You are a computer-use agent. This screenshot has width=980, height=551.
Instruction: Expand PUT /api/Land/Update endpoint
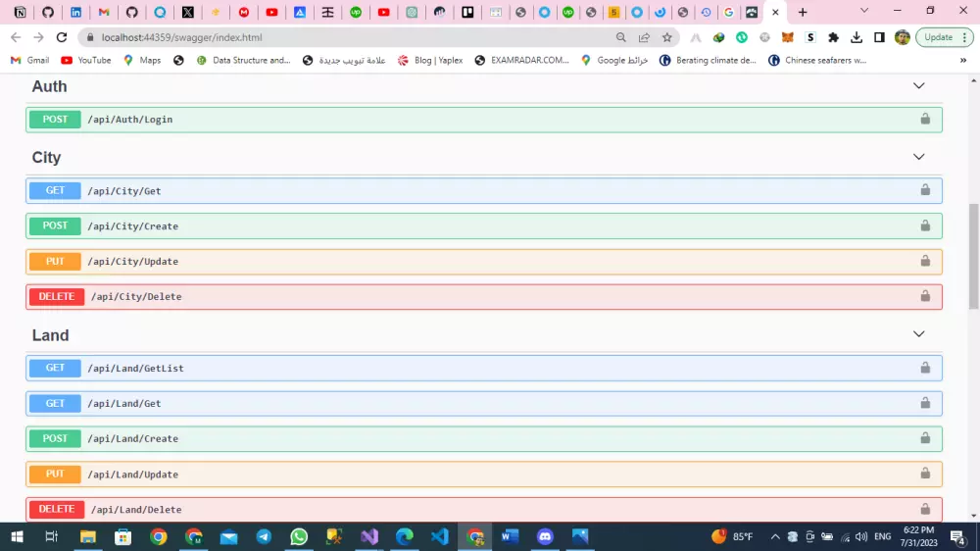[484, 475]
